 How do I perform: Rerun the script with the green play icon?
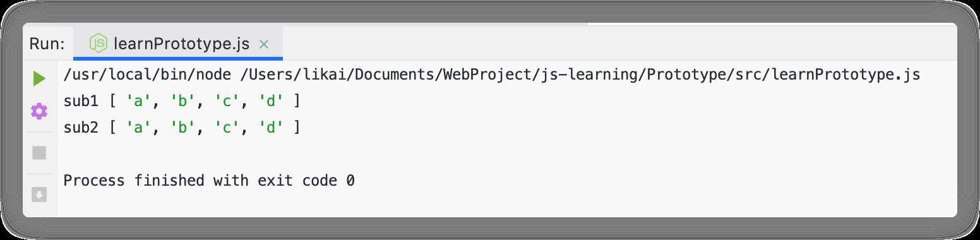pyautogui.click(x=39, y=79)
